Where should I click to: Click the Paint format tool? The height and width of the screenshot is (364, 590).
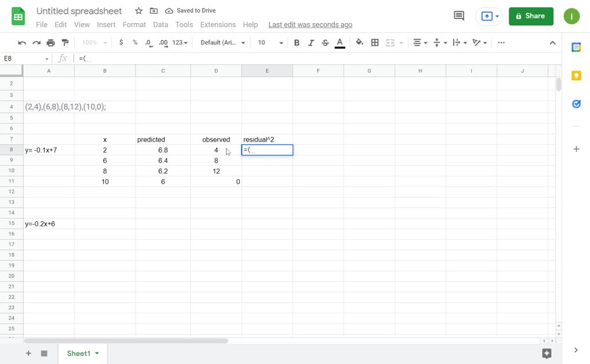[65, 43]
